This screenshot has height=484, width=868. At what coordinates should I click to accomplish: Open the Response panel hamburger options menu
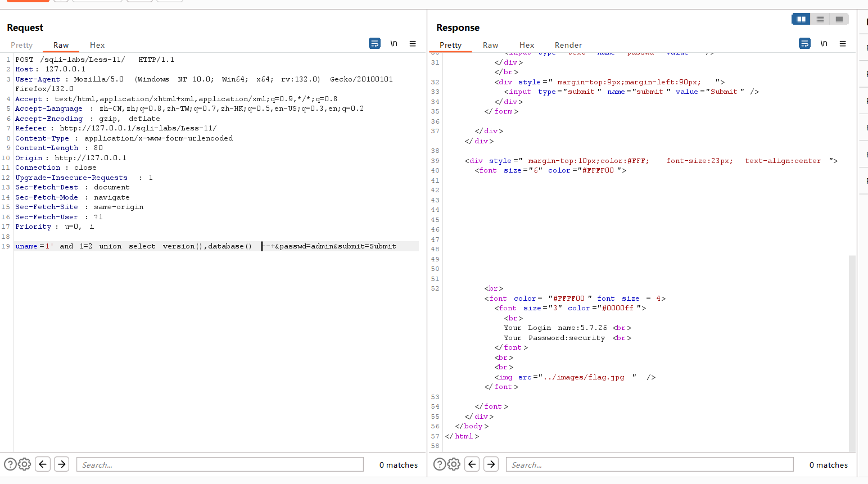pyautogui.click(x=843, y=43)
